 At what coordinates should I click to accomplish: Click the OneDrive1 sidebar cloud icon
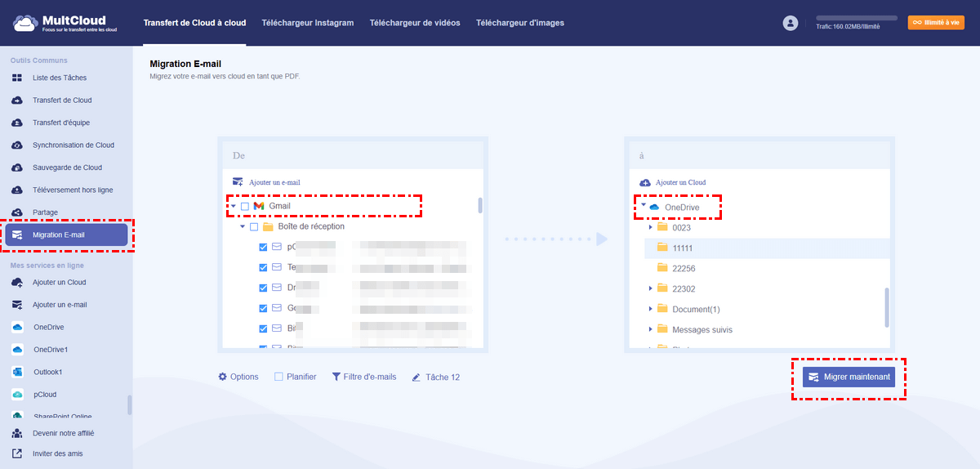click(x=17, y=350)
